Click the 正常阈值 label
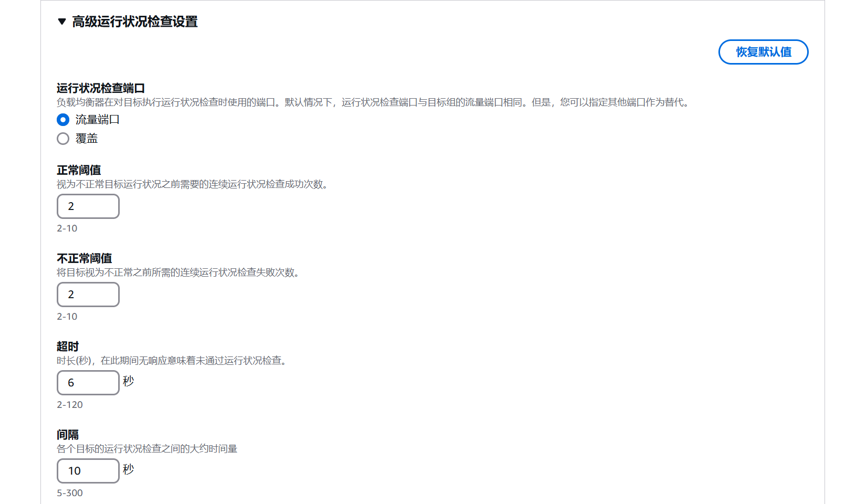Screen dimensions: 845x504 coord(79,170)
